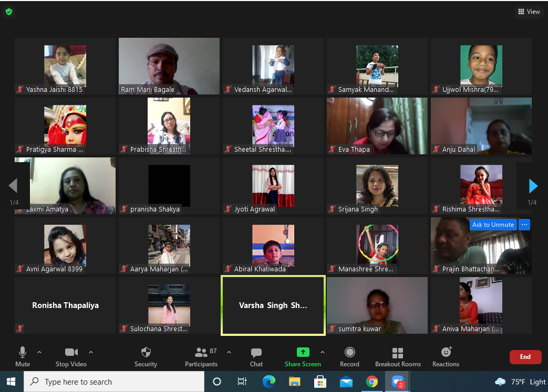Open the more options button on Prajin's tile
This screenshot has height=392, width=548.
[x=524, y=225]
